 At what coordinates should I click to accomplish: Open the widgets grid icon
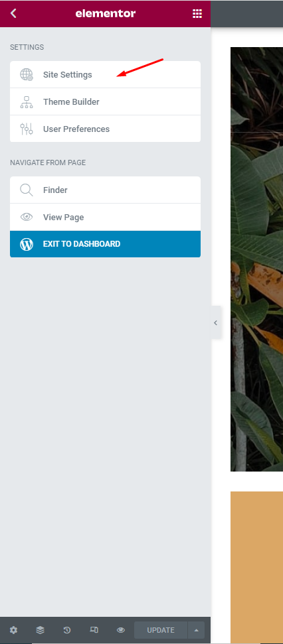(197, 13)
